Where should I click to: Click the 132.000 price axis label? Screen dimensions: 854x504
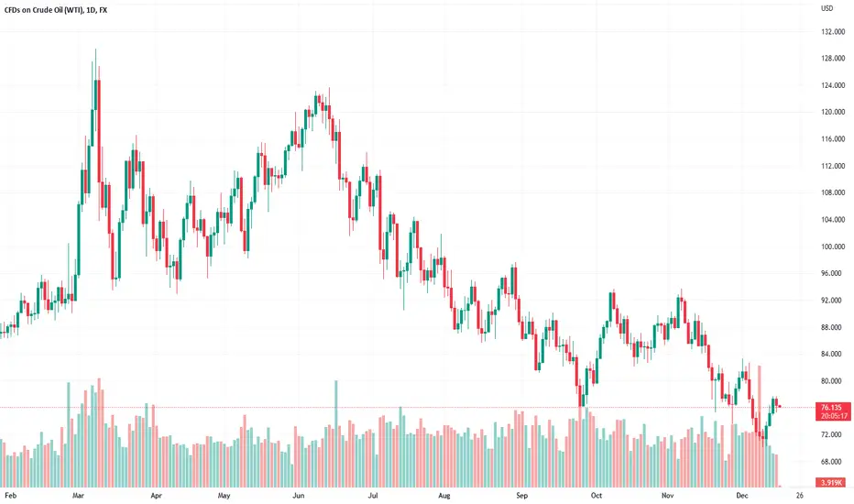pyautogui.click(x=833, y=31)
